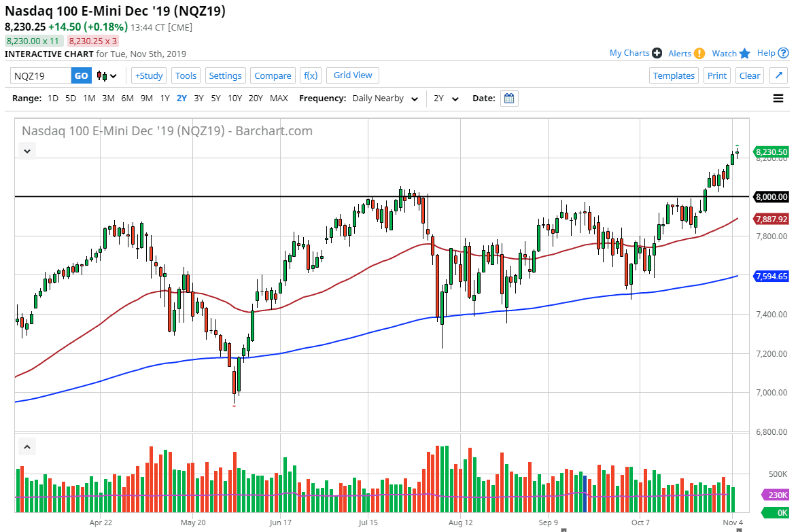This screenshot has height=532, width=798.
Task: Open the hamburger menu beside Date row
Action: click(777, 97)
